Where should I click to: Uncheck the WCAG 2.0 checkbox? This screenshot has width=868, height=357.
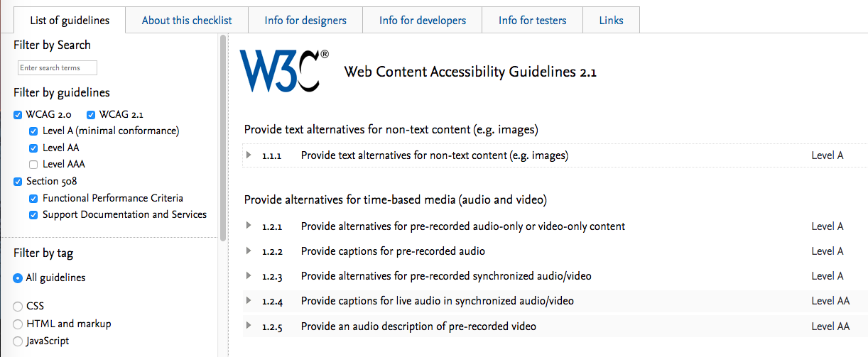tap(18, 115)
